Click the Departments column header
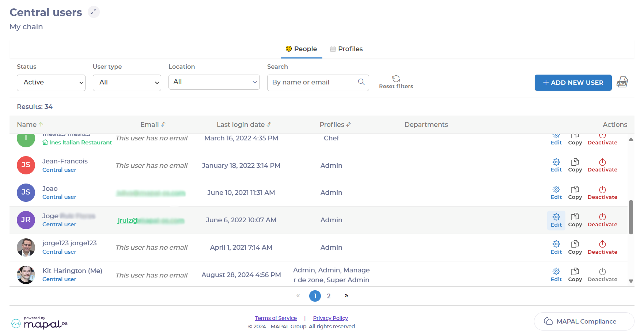 [426, 125]
